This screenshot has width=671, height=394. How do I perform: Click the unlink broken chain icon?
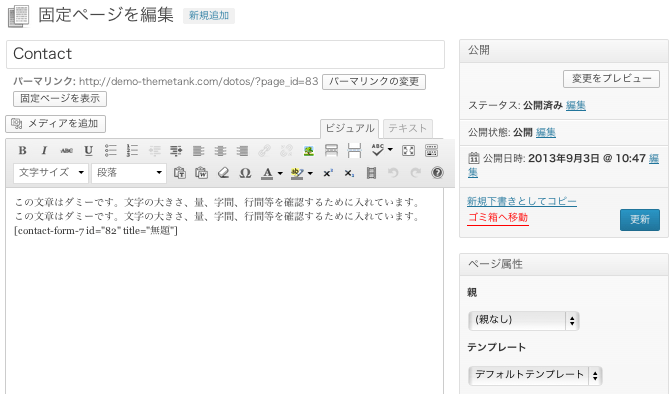[286, 151]
